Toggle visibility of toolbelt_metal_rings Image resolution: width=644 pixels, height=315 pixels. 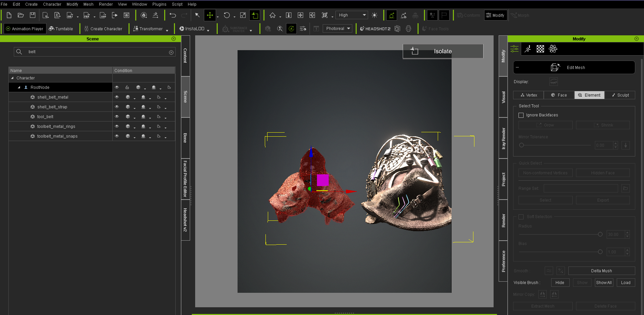pyautogui.click(x=117, y=126)
